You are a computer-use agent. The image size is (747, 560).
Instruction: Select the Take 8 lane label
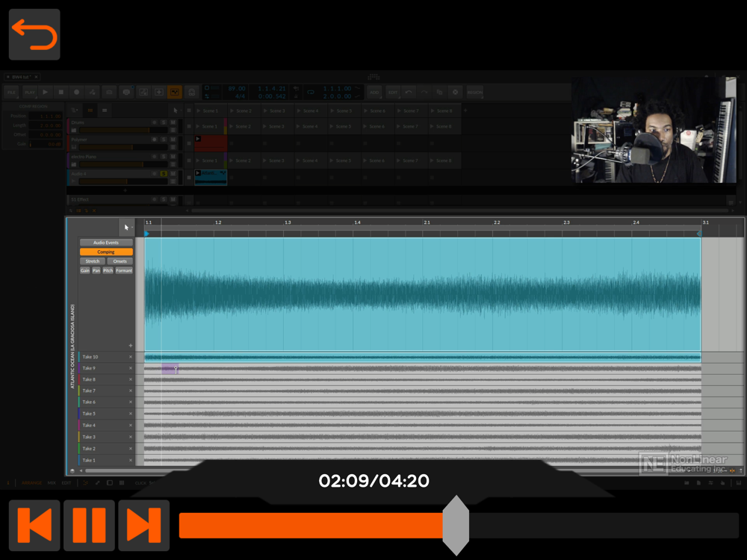point(89,379)
